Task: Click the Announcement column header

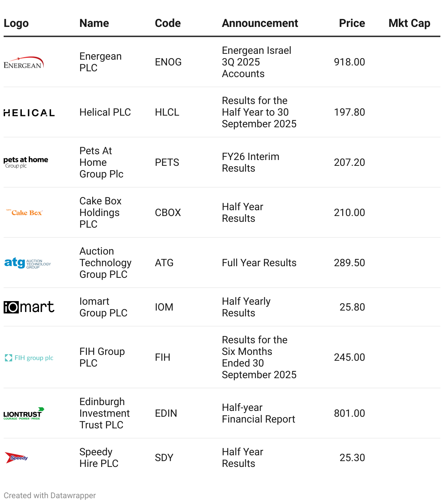Action: tap(260, 23)
